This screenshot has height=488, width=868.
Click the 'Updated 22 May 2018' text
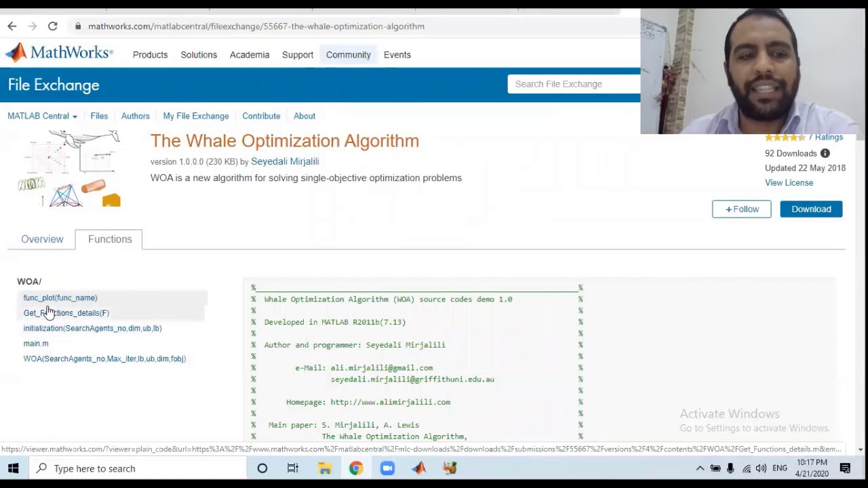805,168
